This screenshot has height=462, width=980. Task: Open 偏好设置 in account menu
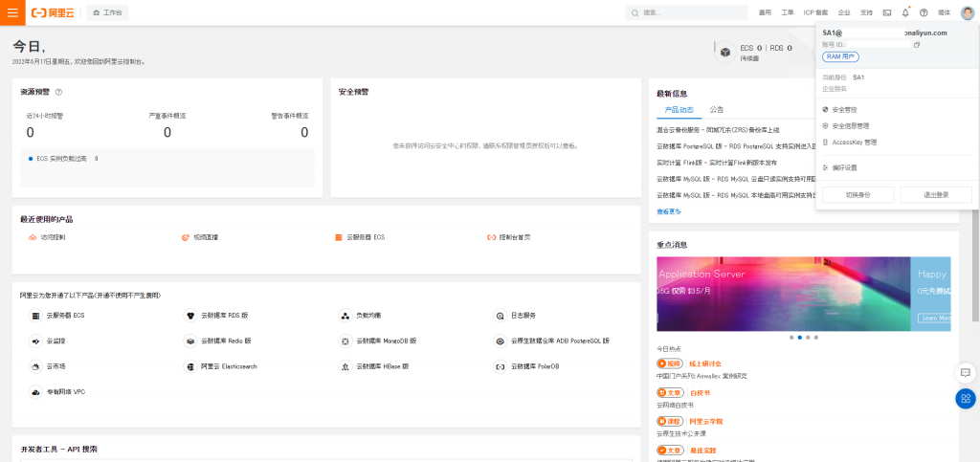[x=844, y=168]
